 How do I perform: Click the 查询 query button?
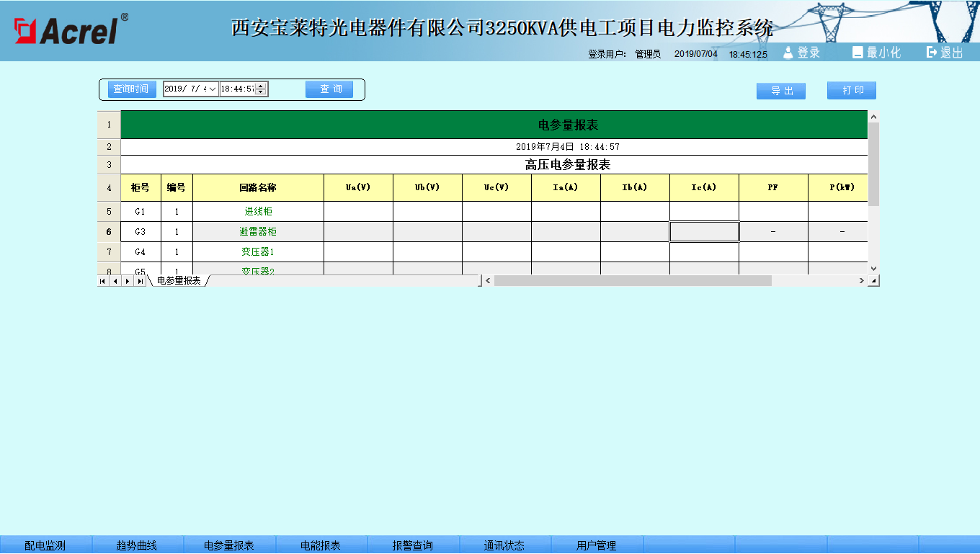pyautogui.click(x=329, y=89)
